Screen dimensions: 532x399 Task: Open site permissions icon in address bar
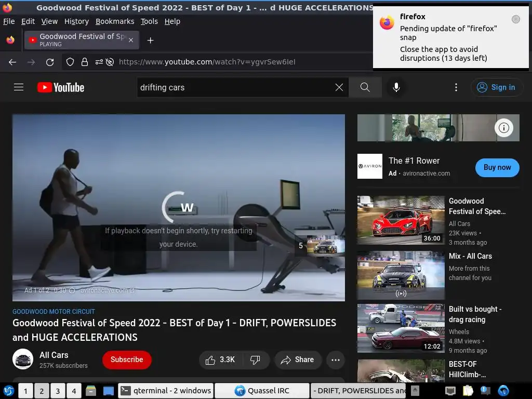99,62
